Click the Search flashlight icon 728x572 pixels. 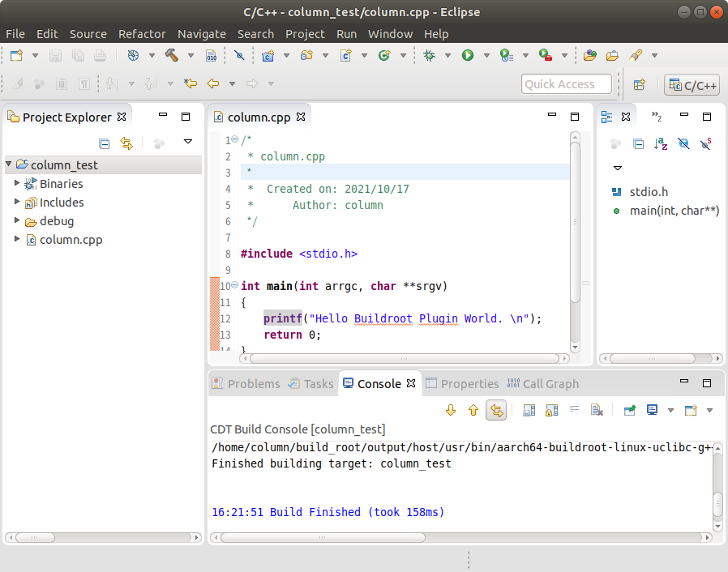pyautogui.click(x=636, y=56)
